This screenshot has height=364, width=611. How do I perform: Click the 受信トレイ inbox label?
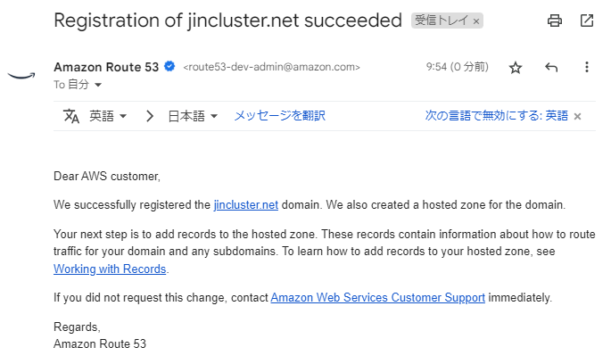441,21
